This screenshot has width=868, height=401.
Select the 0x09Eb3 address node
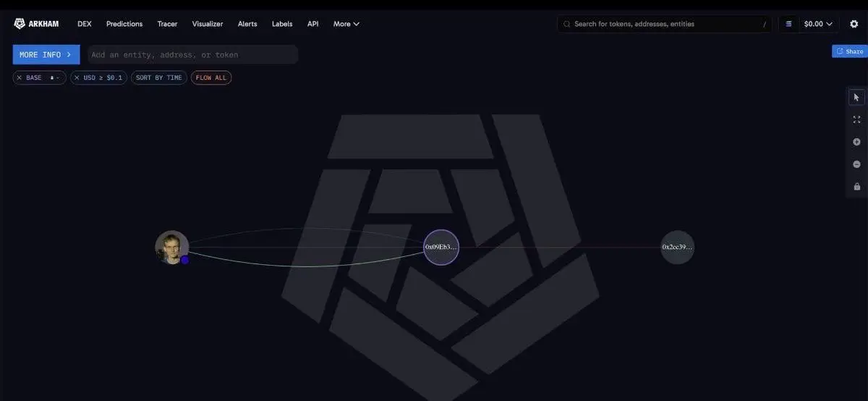click(441, 248)
